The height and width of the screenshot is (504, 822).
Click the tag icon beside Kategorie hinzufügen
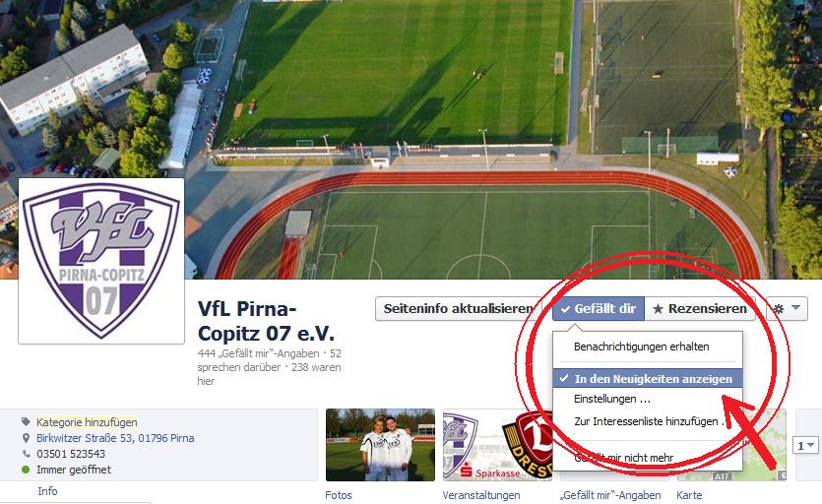tap(26, 421)
